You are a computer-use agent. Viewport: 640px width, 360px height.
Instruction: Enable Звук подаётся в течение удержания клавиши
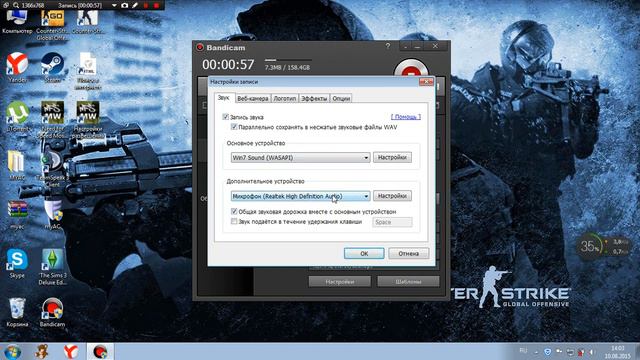coord(234,221)
